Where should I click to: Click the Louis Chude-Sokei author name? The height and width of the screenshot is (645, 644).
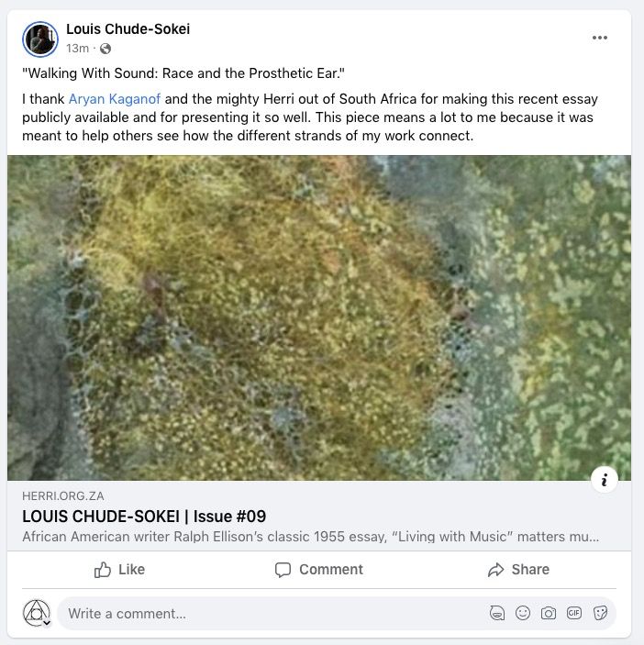click(x=128, y=29)
